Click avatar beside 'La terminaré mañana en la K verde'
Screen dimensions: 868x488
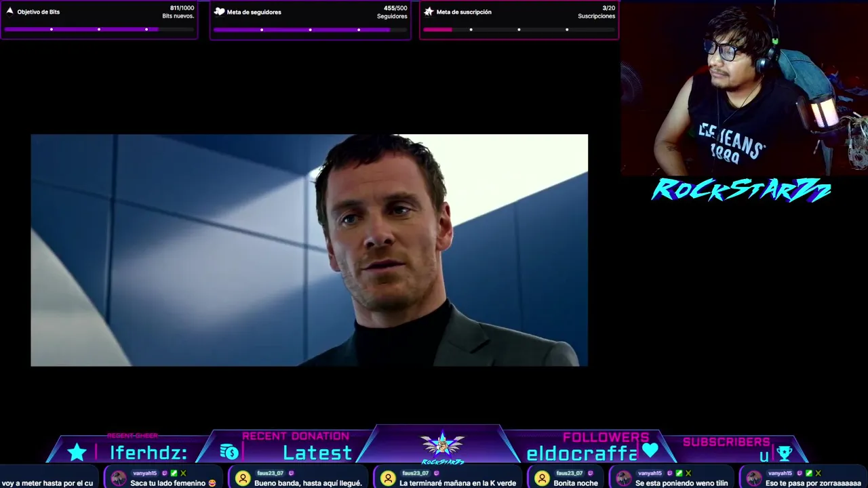(x=388, y=479)
